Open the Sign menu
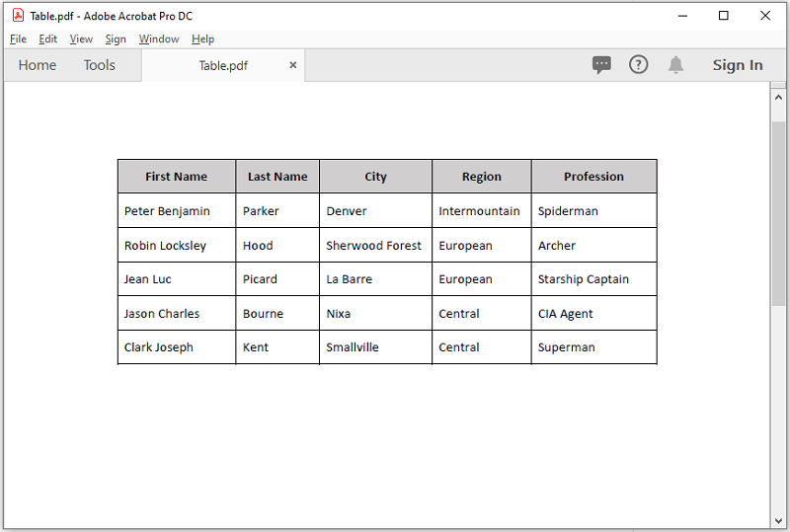 [x=116, y=38]
